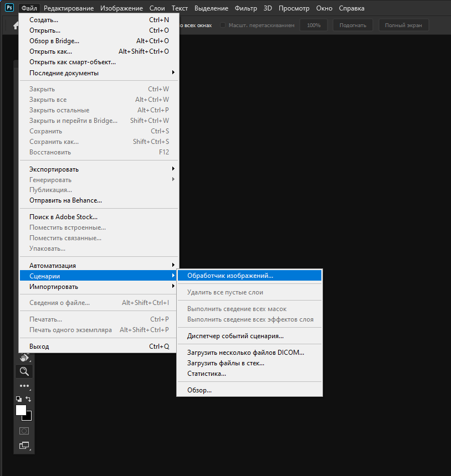Choose Открыть как смарт-объект... entry
The height and width of the screenshot is (476, 451).
[99, 62]
